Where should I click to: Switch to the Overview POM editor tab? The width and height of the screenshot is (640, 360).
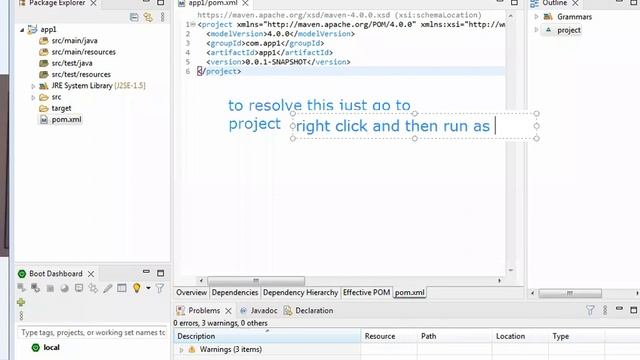191,293
